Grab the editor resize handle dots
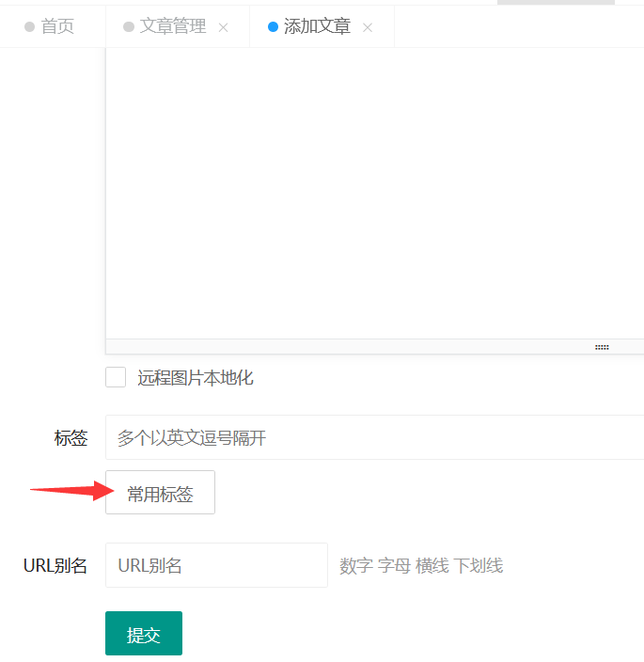 [602, 347]
